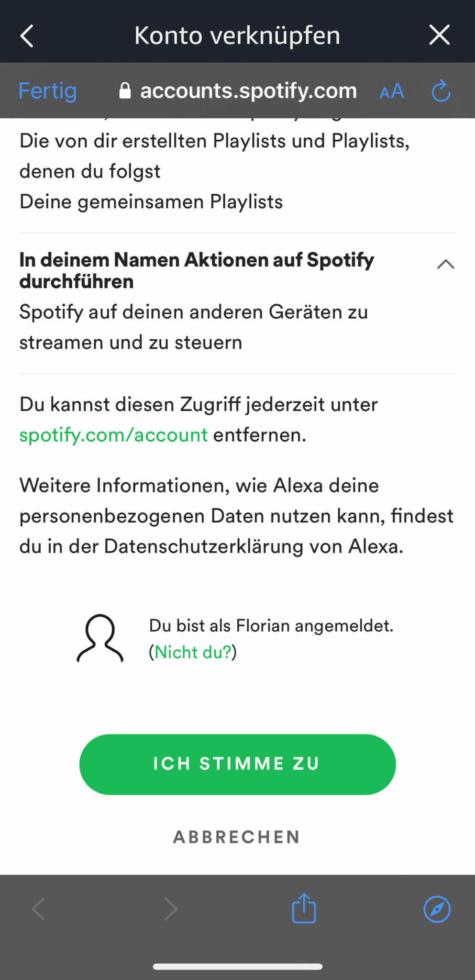Tap the lock icon beside the URL
This screenshot has width=475, height=980.
click(125, 90)
